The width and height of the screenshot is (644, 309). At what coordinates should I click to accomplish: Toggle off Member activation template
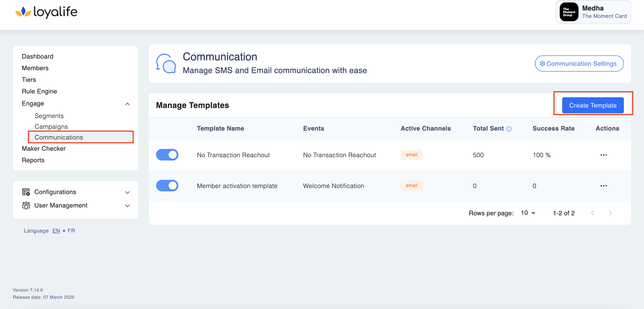167,186
